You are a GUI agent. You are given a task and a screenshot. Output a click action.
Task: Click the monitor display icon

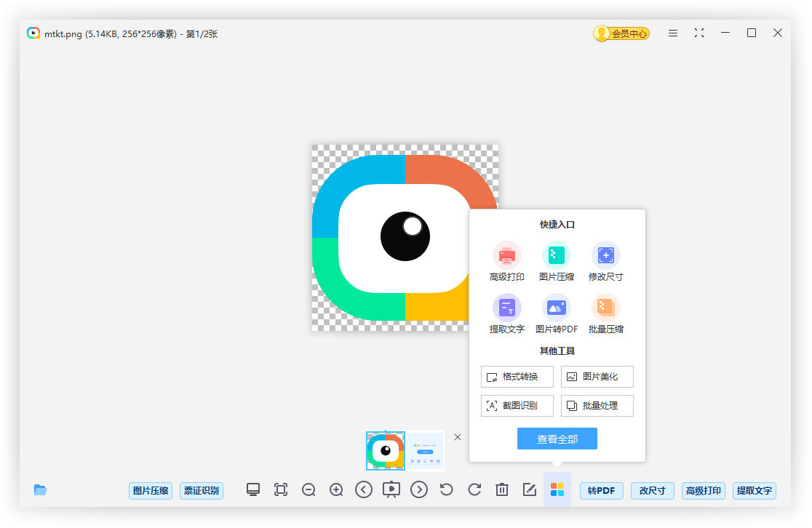coord(253,489)
